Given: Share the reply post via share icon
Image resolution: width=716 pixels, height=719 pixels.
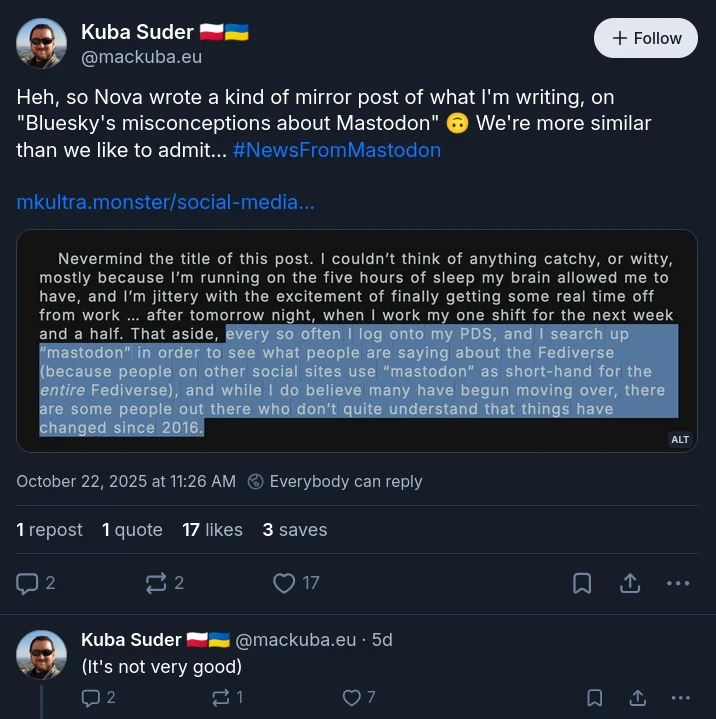Looking at the screenshot, I should pos(638,697).
